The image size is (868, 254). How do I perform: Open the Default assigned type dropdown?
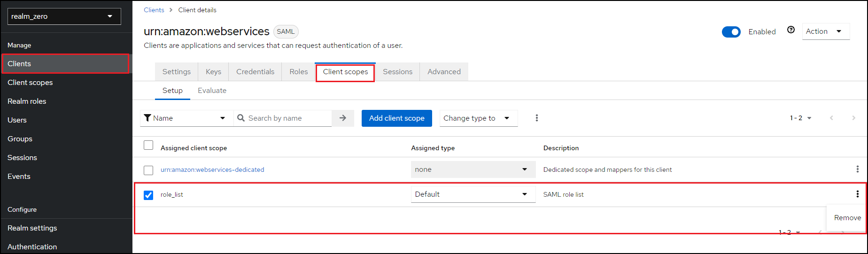click(473, 194)
